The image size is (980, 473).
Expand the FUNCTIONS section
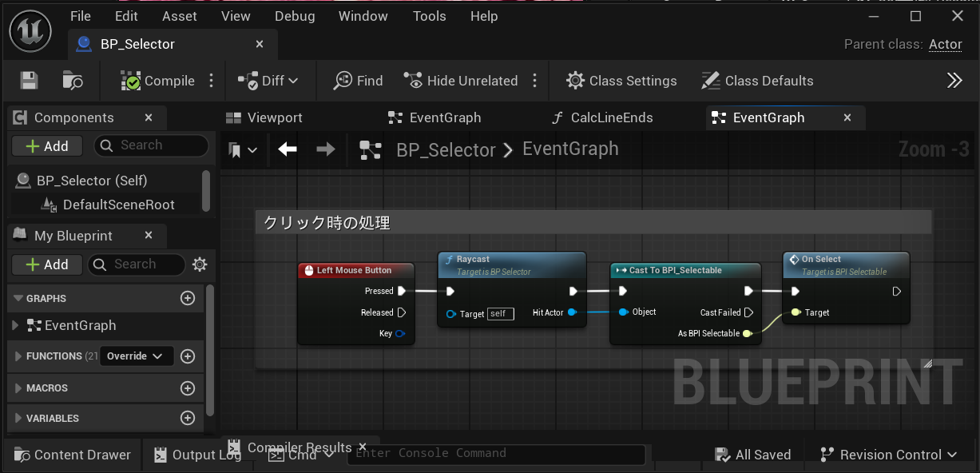18,356
